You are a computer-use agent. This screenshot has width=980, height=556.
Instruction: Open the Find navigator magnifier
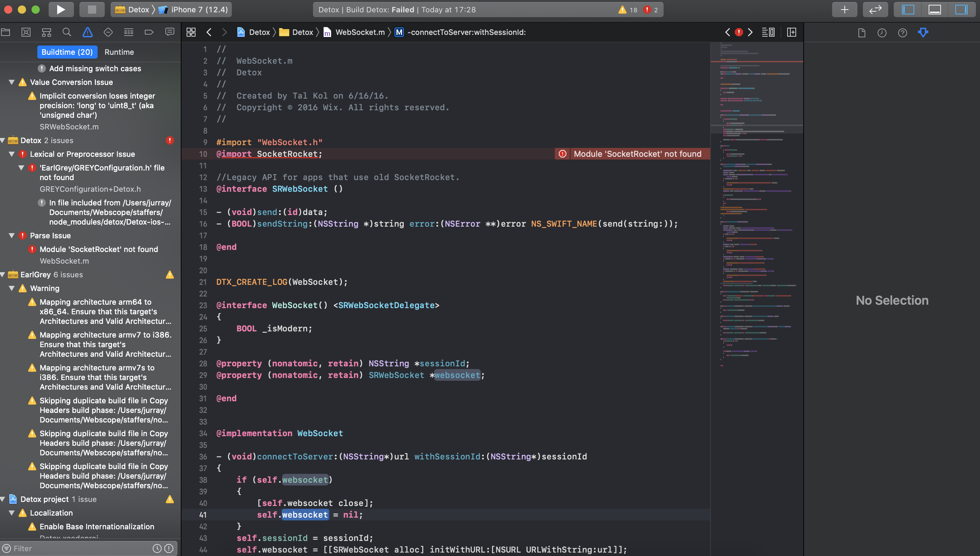[67, 32]
